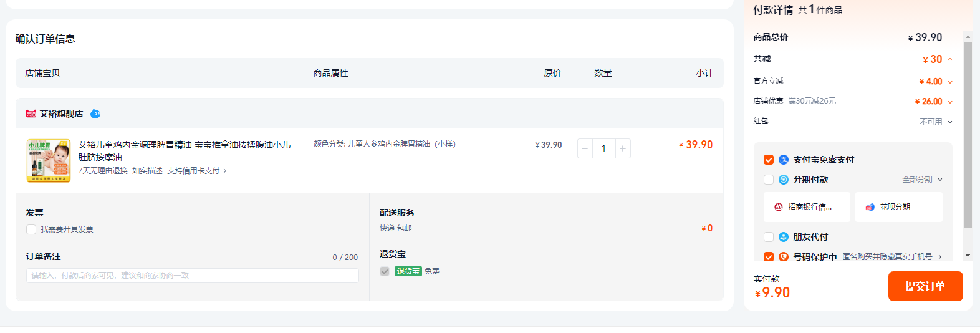Expand the 店铺优惠 discount dropdown
Screen dimensions: 980x333
coord(950,102)
